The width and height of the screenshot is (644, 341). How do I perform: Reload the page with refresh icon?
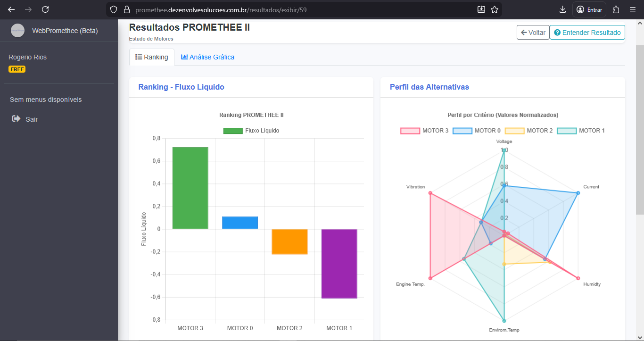tap(45, 9)
